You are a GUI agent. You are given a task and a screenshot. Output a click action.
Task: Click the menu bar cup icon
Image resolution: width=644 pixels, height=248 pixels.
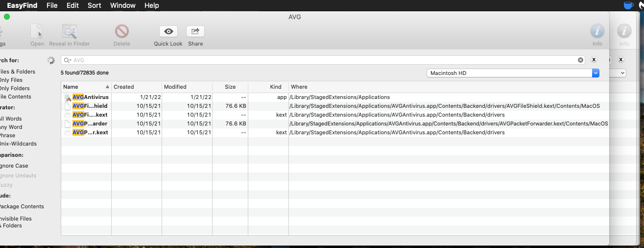pos(628,5)
